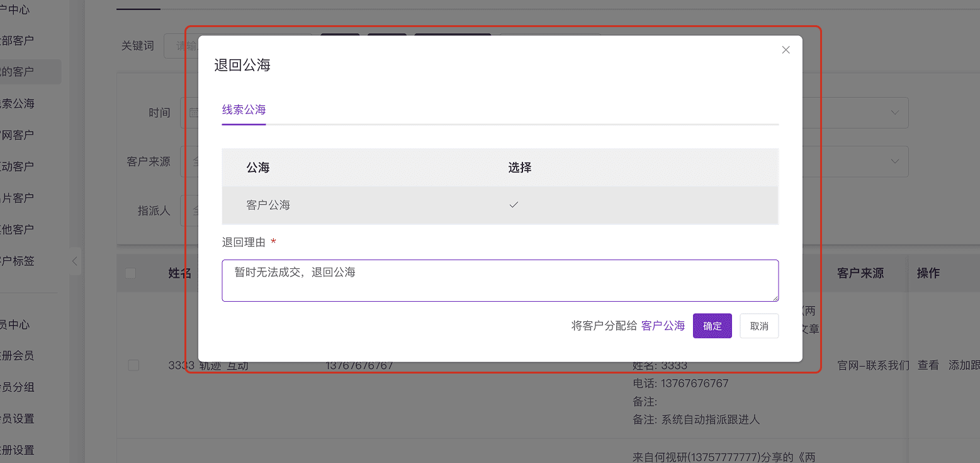Check the row checkbox for customer 3333
The height and width of the screenshot is (463, 980).
[x=133, y=365]
